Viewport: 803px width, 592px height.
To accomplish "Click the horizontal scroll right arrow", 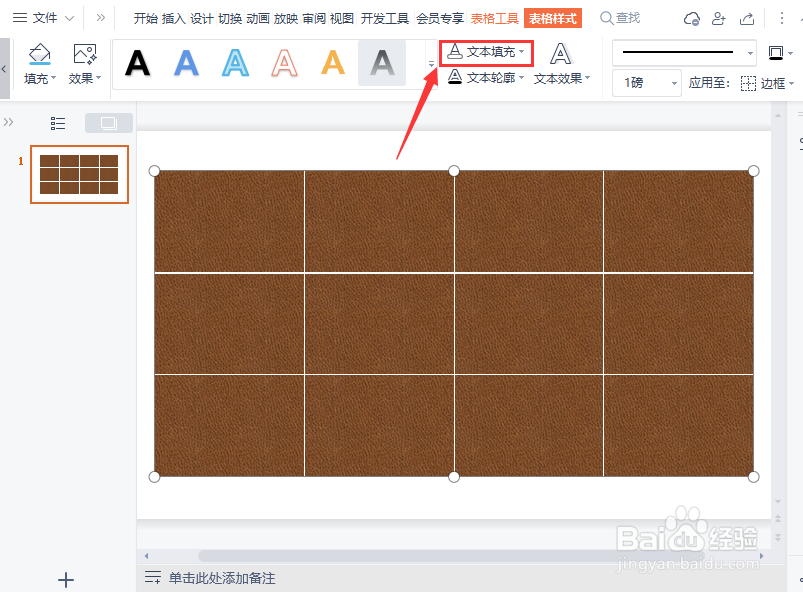I will (x=761, y=556).
